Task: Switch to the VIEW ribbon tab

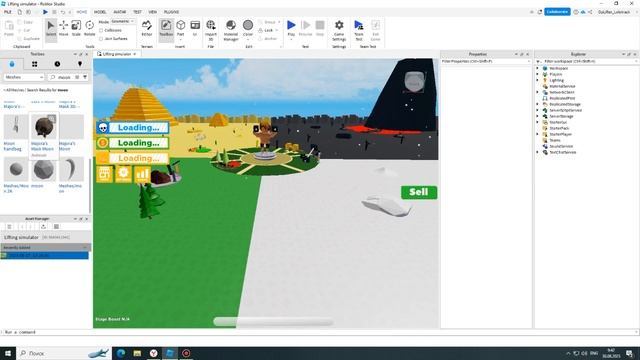Action: coord(153,12)
